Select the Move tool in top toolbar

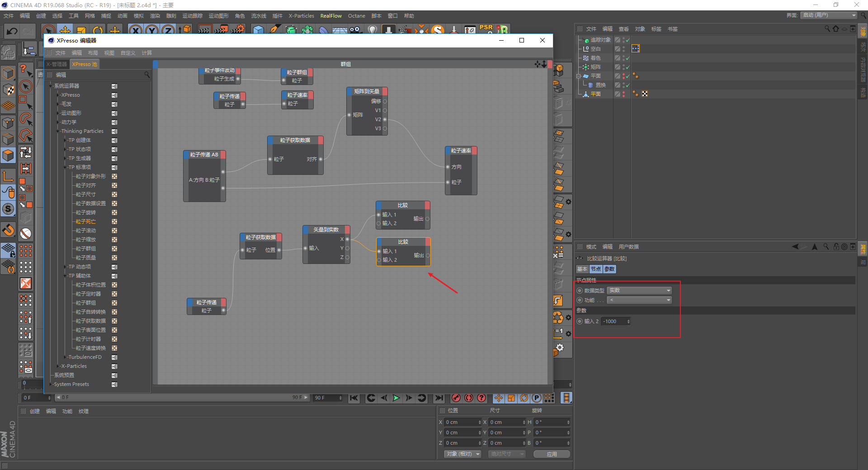(65, 30)
